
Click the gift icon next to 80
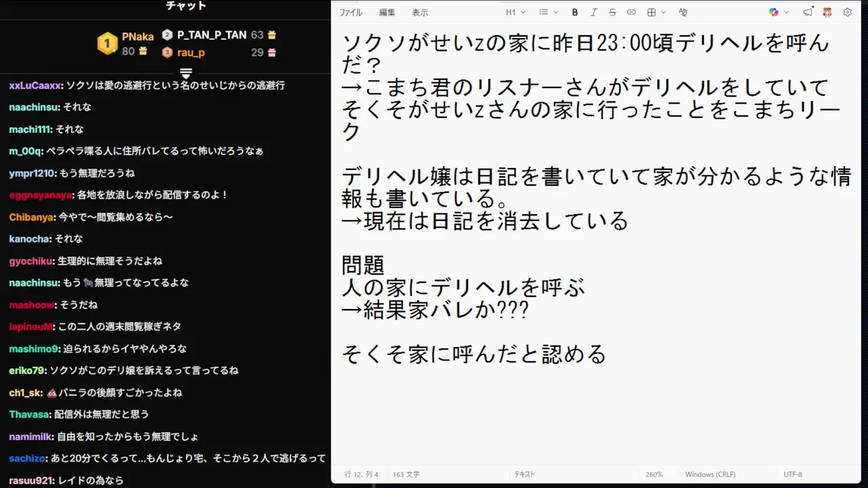tap(143, 51)
